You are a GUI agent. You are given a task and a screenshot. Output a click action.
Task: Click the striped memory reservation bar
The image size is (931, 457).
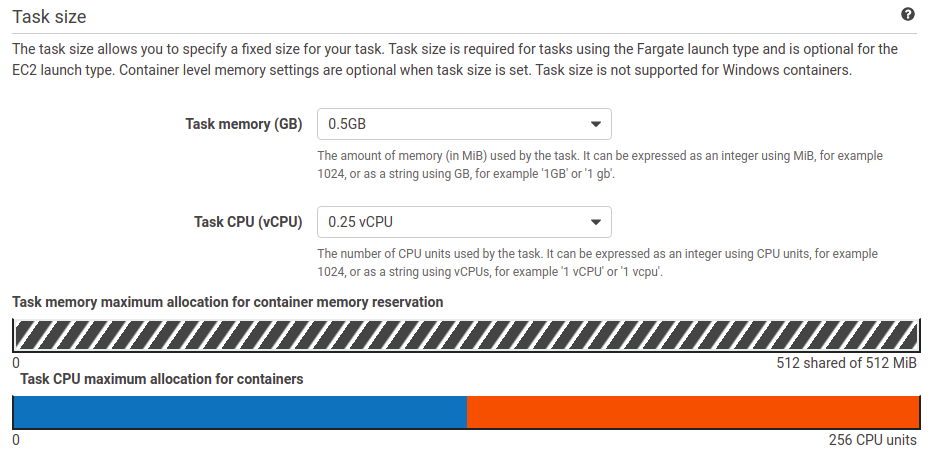(x=465, y=334)
